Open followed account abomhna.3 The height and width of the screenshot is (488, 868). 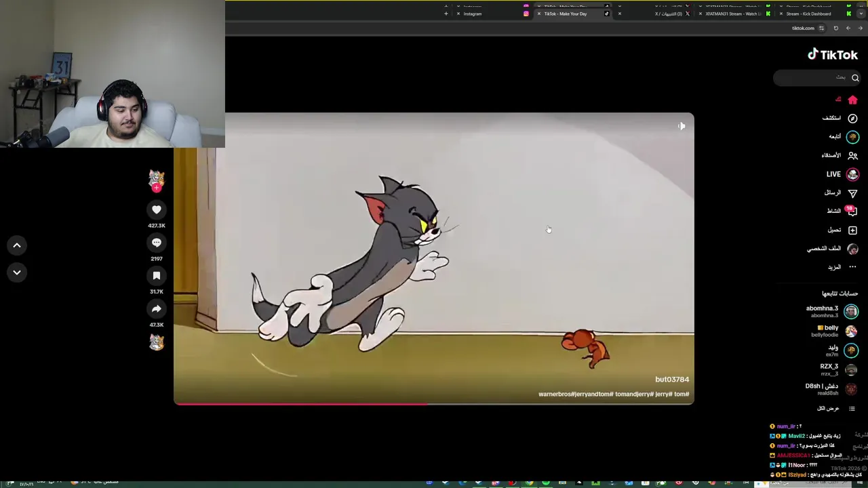831,312
